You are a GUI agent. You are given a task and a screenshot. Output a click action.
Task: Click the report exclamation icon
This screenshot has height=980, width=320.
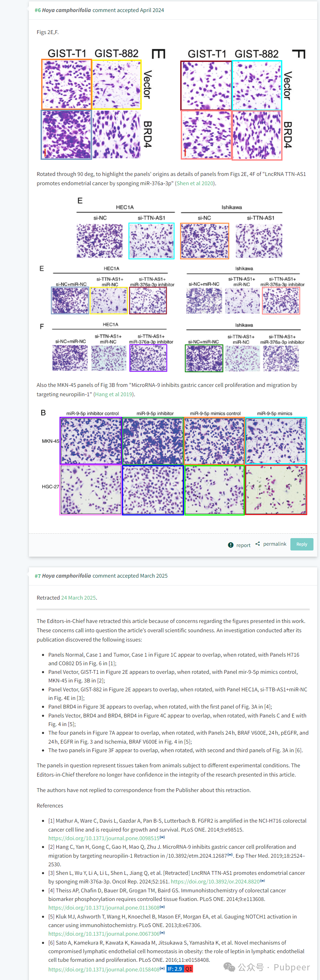pyautogui.click(x=231, y=545)
